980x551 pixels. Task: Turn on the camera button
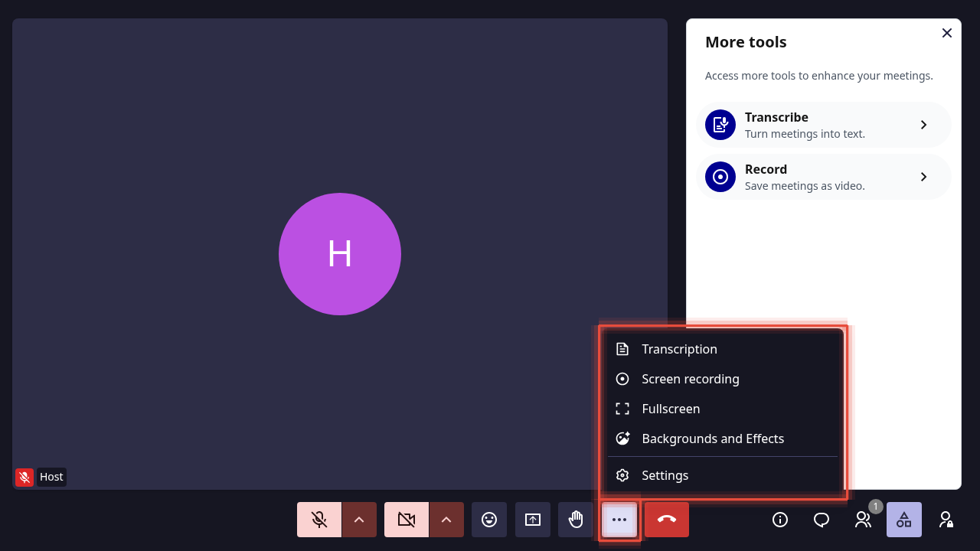coord(407,520)
